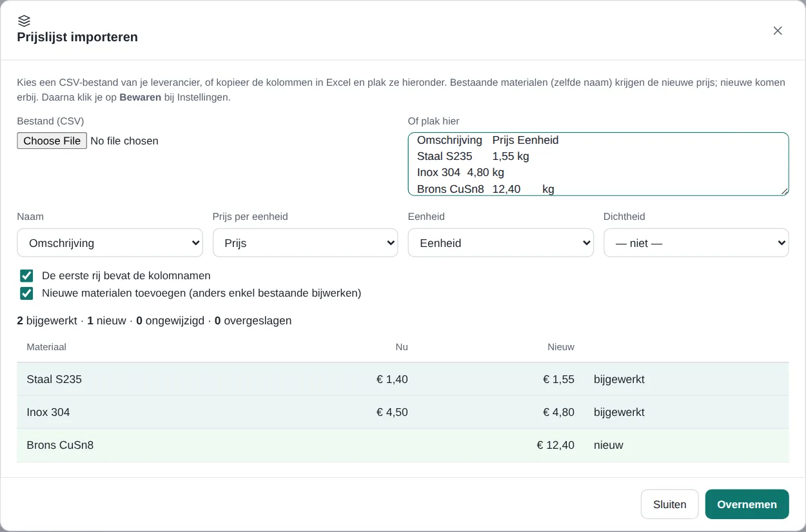Screen dimensions: 806x532
Task: Click the 'Of plak hier' label
Action: click(433, 121)
